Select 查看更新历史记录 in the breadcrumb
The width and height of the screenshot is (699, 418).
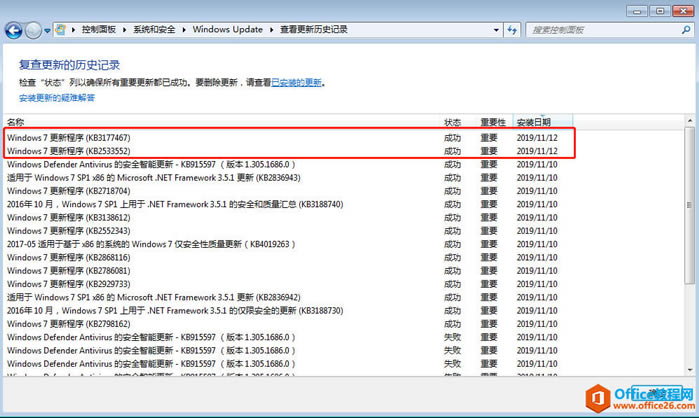pyautogui.click(x=314, y=29)
